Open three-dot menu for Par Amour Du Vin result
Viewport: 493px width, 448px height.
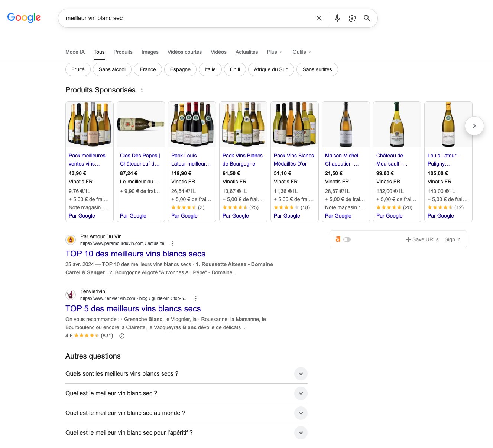(x=172, y=243)
